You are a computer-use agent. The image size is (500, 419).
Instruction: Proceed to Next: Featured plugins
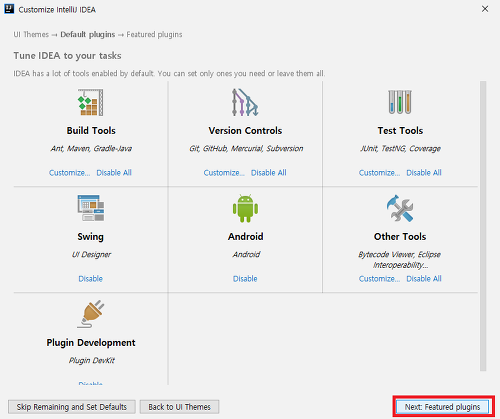point(442,407)
